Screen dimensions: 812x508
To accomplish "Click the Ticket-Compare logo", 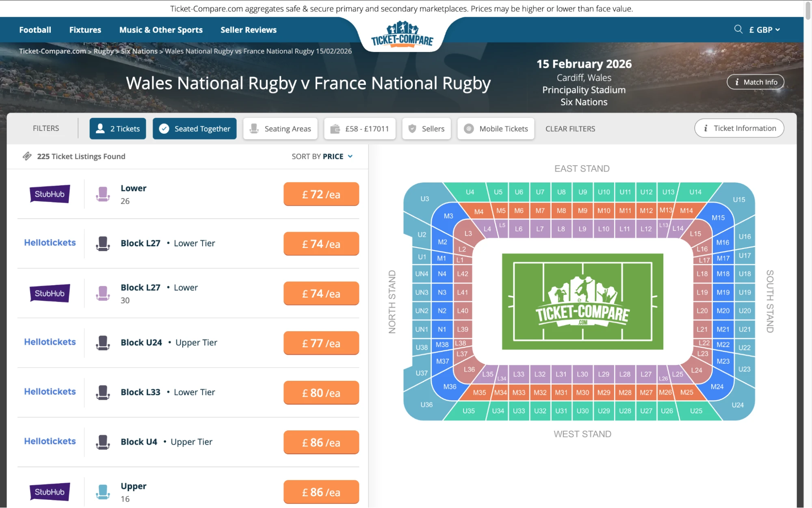I will coord(401,36).
